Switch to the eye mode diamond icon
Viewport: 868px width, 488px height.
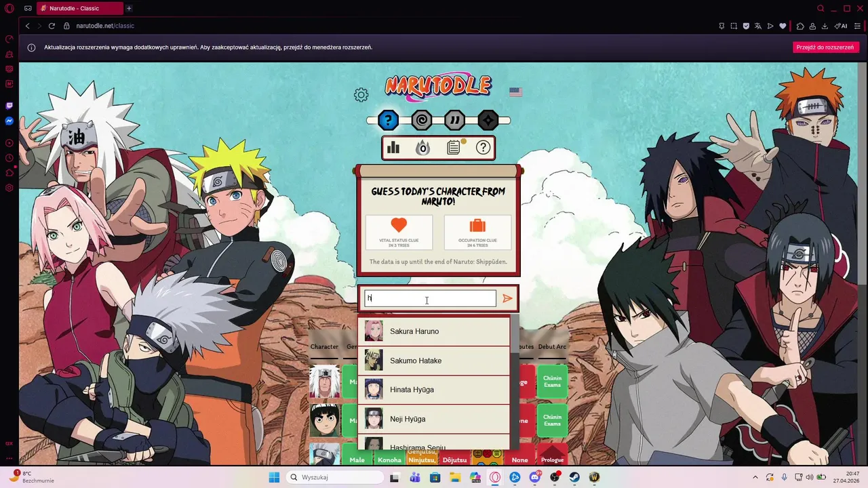(x=488, y=121)
